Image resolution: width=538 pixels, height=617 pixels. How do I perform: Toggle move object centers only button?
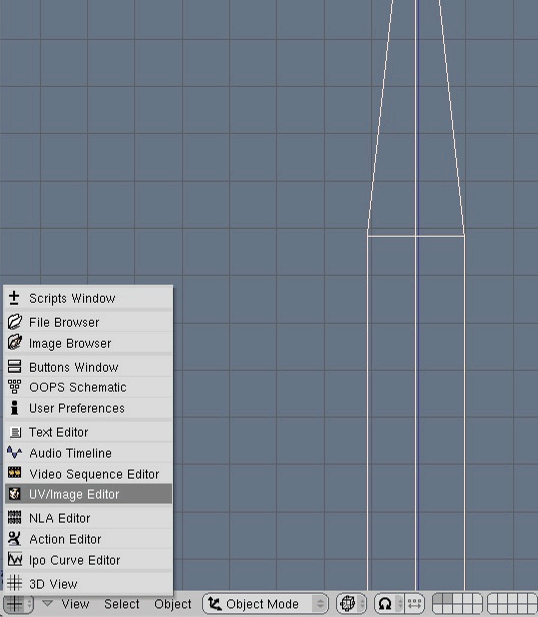(414, 604)
